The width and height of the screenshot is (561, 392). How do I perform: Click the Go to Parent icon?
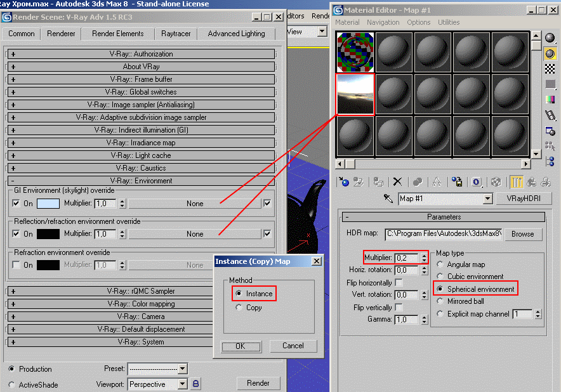click(x=531, y=181)
